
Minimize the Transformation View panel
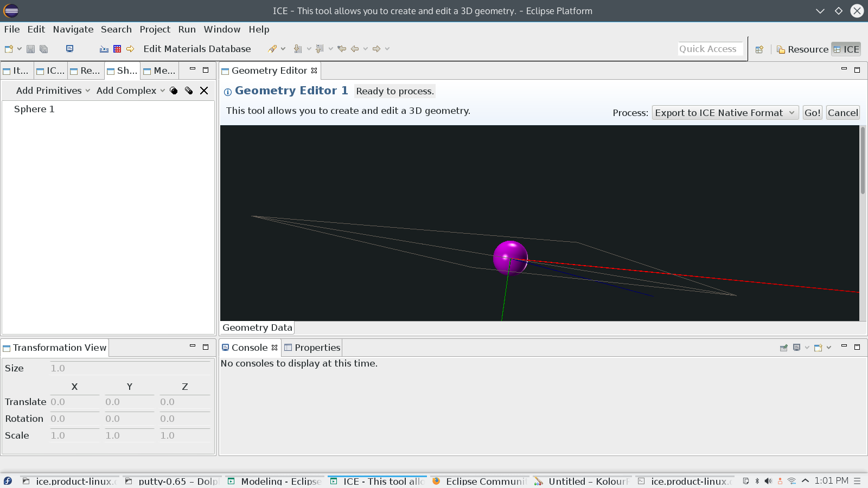[x=192, y=346]
